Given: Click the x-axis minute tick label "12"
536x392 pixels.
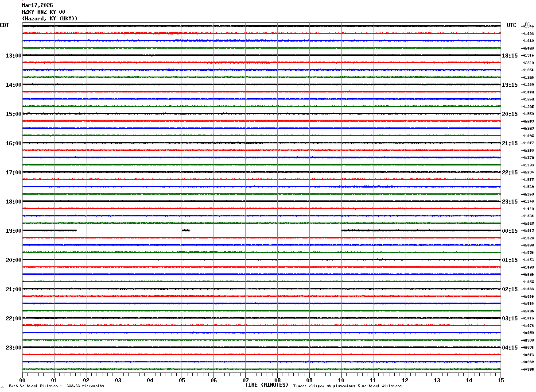Looking at the screenshot, I should click(405, 380).
